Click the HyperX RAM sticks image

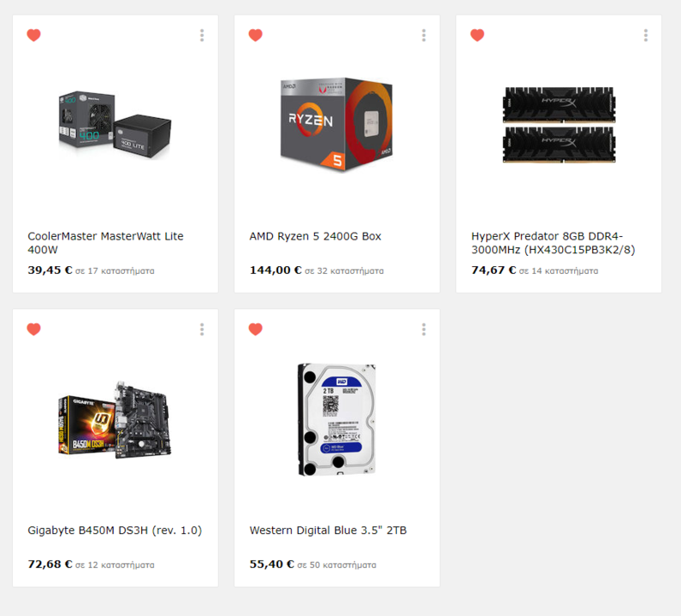pyautogui.click(x=559, y=125)
